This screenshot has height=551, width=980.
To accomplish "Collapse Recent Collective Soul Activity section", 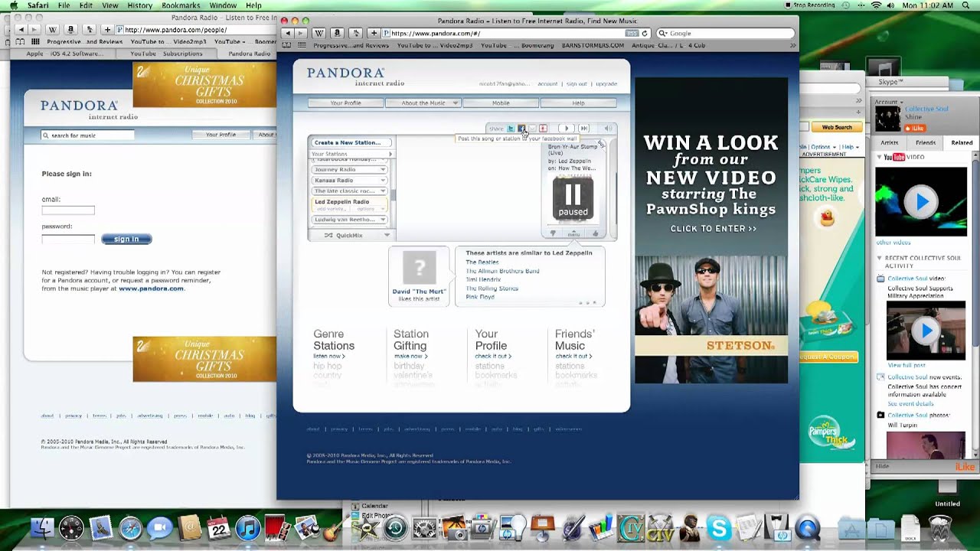I will coord(879,258).
